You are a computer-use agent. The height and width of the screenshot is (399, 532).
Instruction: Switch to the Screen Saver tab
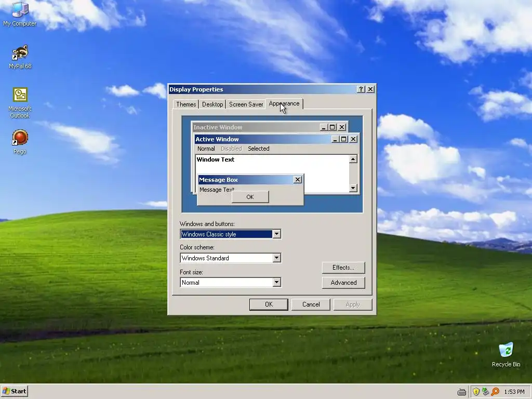point(246,104)
